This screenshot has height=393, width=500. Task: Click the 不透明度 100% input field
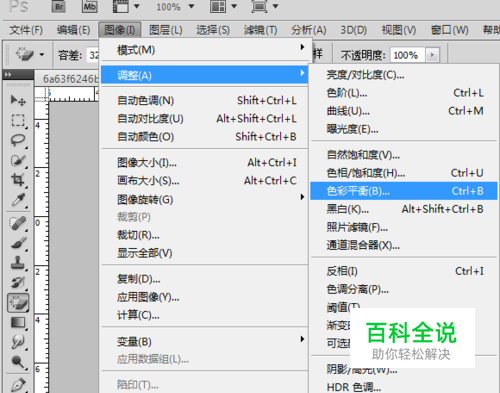407,55
